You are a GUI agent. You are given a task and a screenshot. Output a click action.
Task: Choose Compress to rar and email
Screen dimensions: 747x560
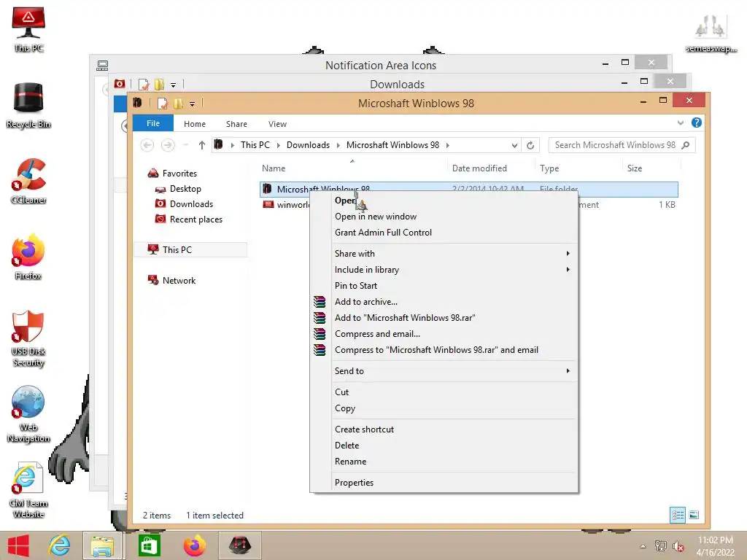[x=444, y=350]
